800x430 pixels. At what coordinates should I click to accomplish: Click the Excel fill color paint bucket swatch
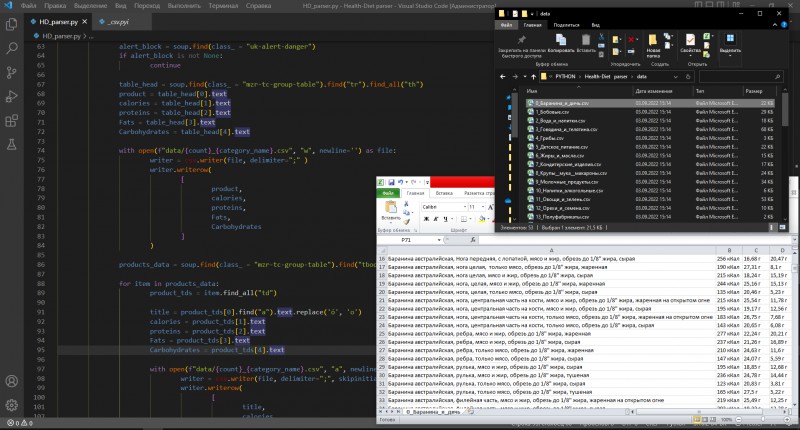pos(481,219)
